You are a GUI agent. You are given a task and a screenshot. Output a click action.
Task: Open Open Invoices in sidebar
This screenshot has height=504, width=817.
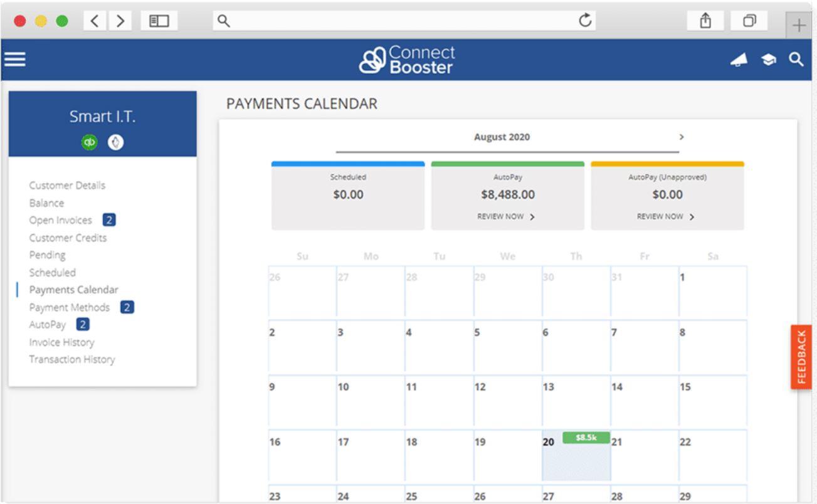coord(61,220)
